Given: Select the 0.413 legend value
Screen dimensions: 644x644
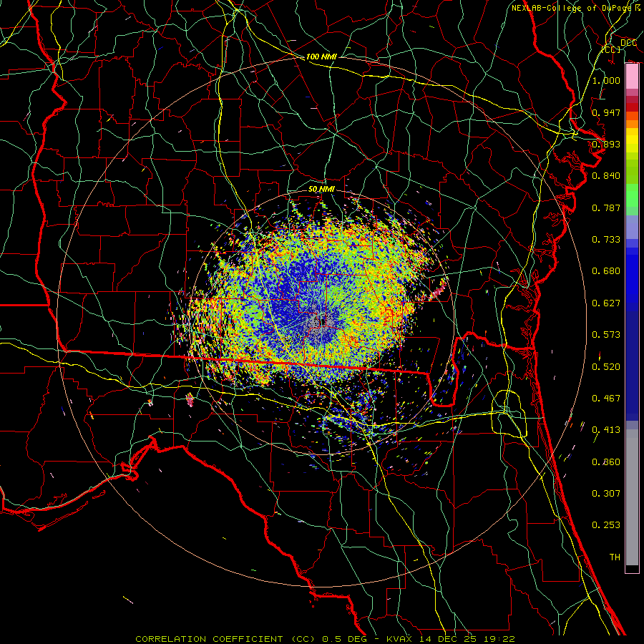Looking at the screenshot, I should point(606,430).
